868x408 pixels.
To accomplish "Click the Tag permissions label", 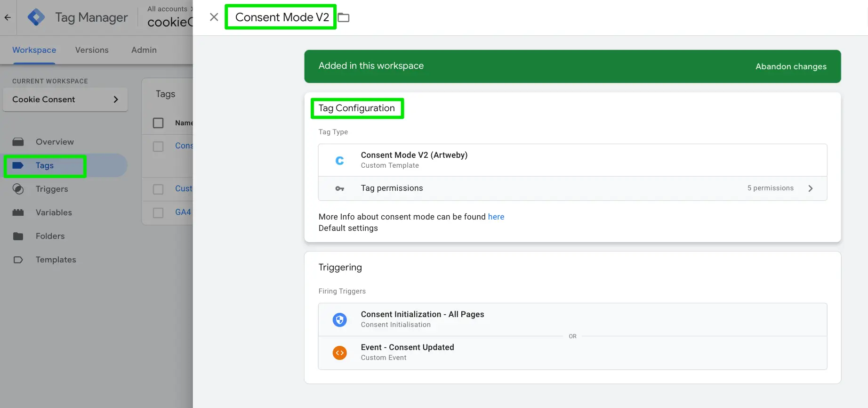I will point(392,188).
